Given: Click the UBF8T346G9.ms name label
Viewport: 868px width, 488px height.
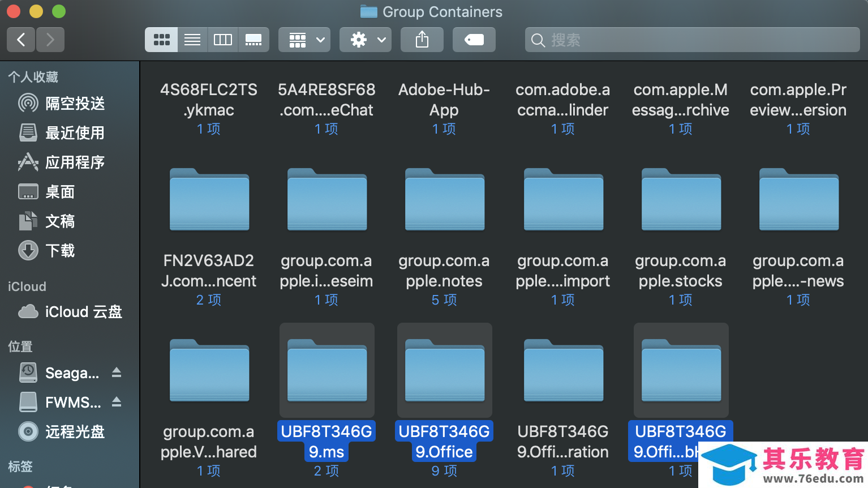Looking at the screenshot, I should pos(326,442).
